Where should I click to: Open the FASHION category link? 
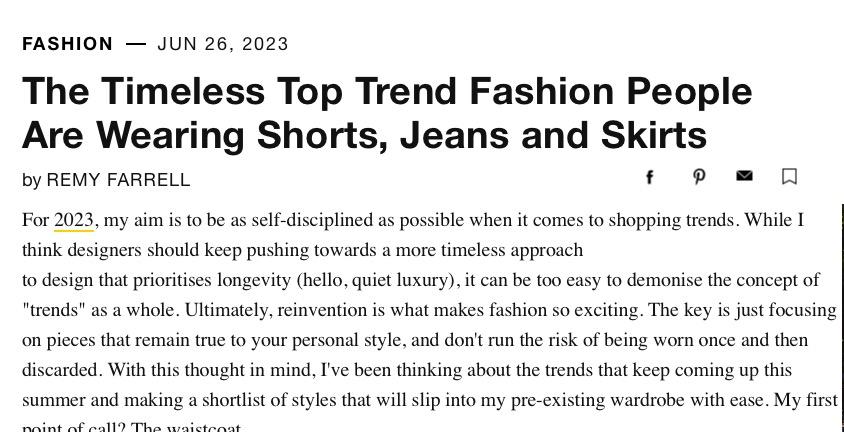point(68,44)
